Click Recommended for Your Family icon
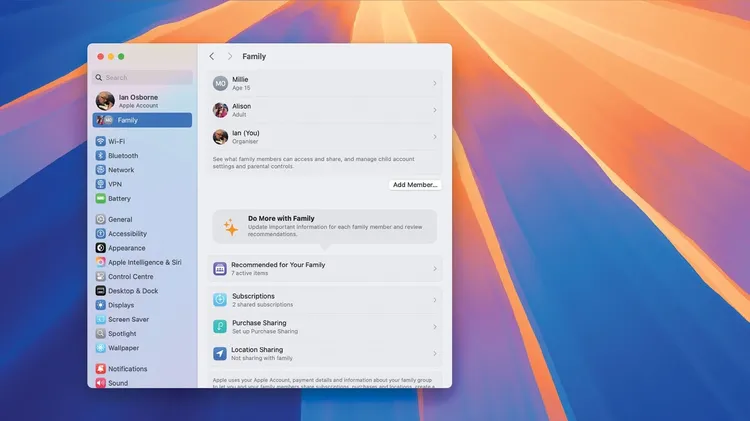The image size is (750, 421). (x=220, y=269)
